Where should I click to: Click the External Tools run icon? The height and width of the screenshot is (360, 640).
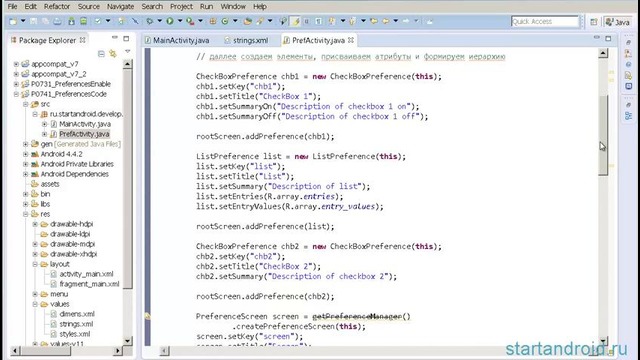190,21
